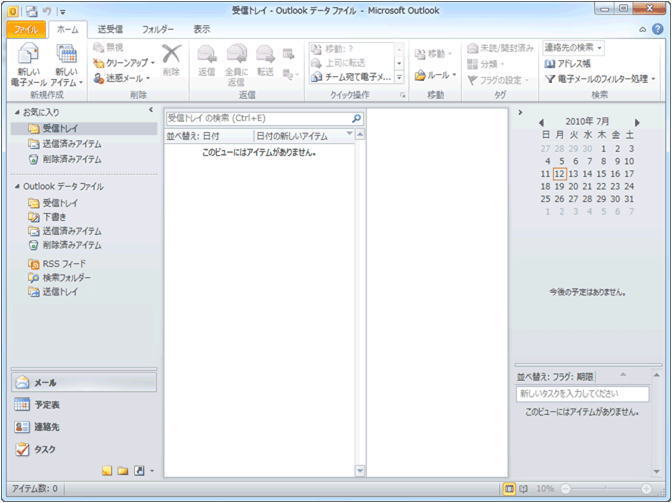The height and width of the screenshot is (503, 672).
Task: Switch to メール view
Action: coord(84,382)
